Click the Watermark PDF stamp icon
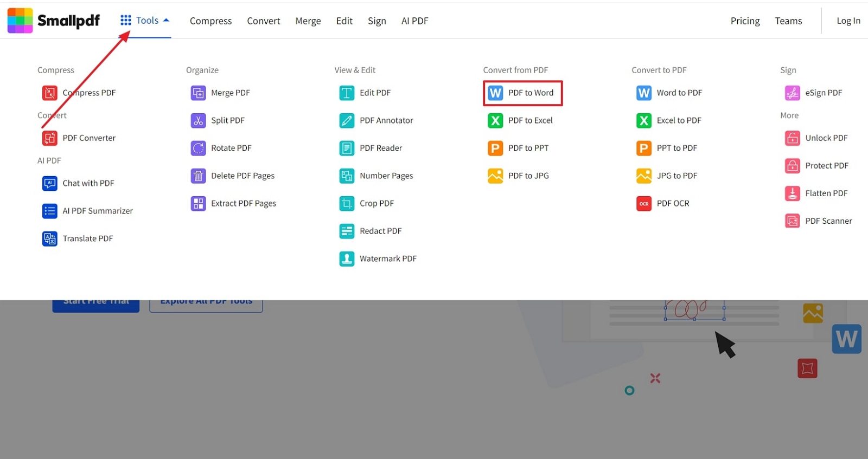Viewport: 868px width, 459px height. click(347, 258)
